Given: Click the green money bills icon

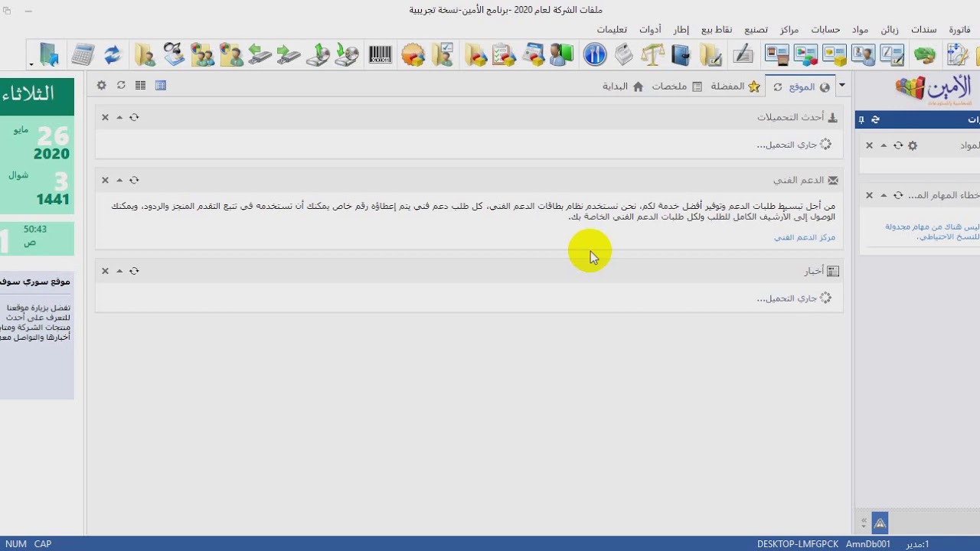Looking at the screenshot, I should [x=925, y=55].
